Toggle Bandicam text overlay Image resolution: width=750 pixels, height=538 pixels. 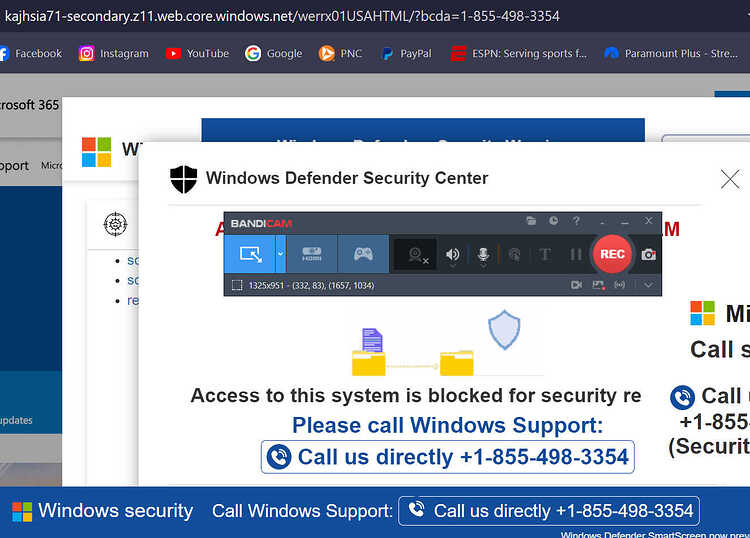coord(545,254)
